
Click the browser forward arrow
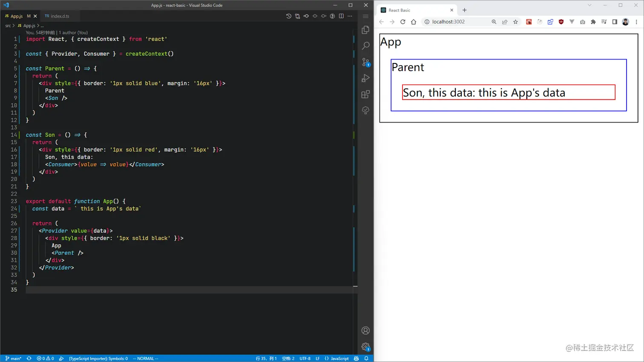tap(392, 22)
